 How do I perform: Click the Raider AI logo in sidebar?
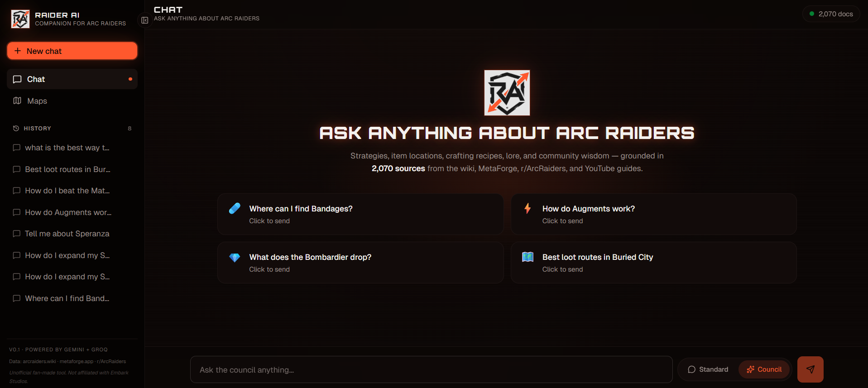pyautogui.click(x=20, y=19)
